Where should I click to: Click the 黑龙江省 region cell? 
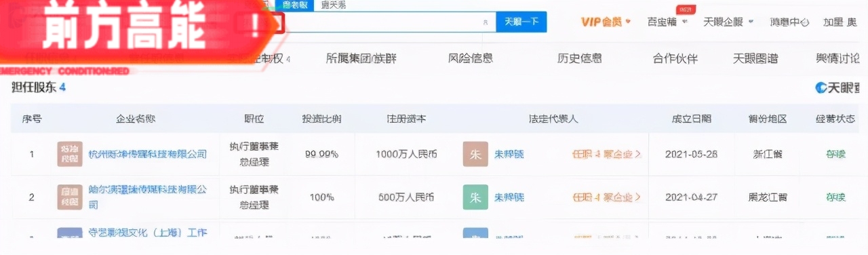click(768, 197)
